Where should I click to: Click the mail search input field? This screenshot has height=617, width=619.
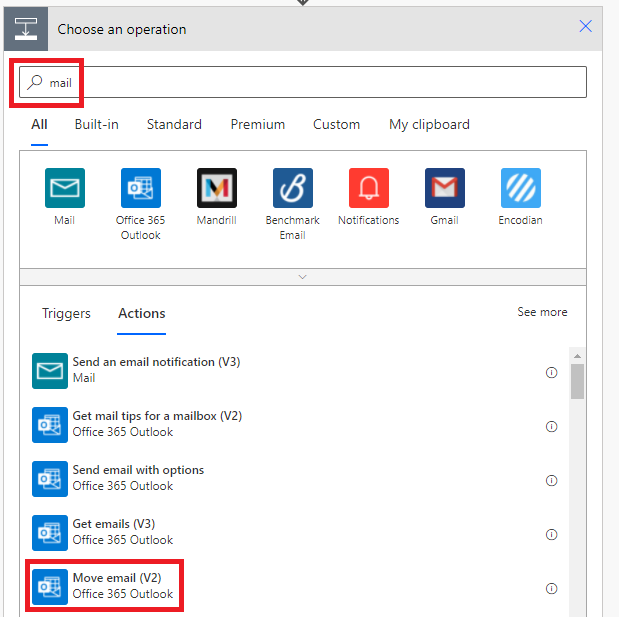coord(303,82)
